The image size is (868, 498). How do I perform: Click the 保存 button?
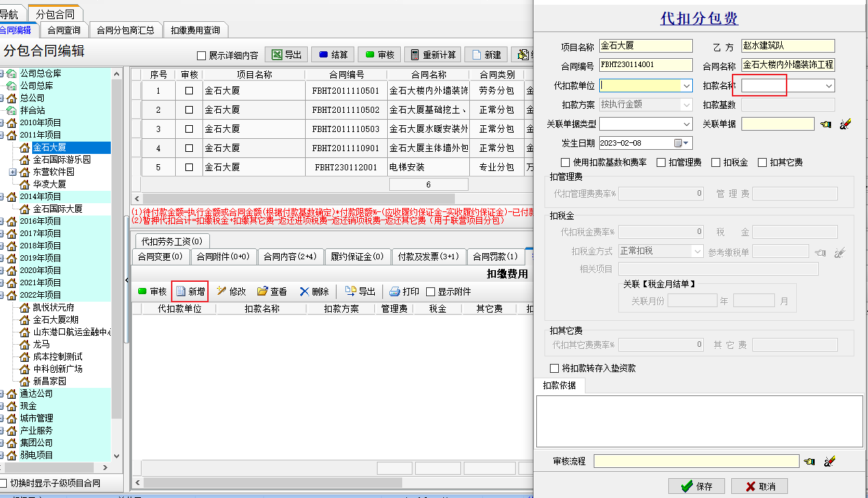tap(696, 486)
